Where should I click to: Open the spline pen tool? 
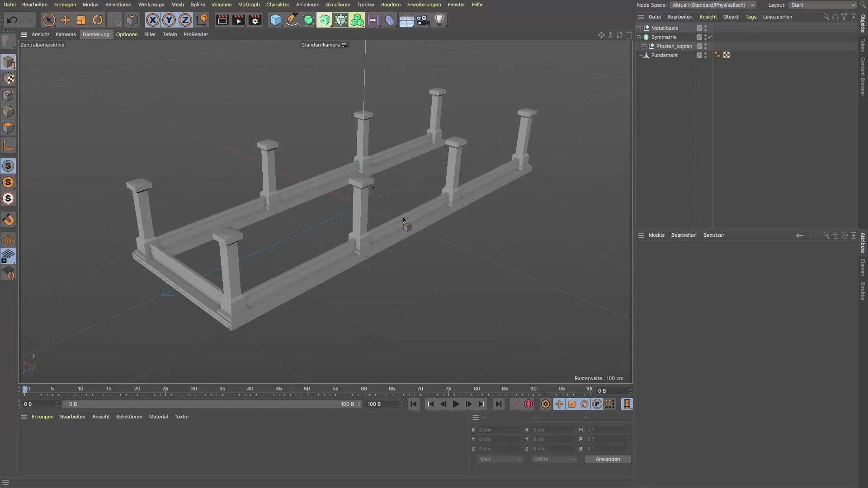[x=292, y=20]
